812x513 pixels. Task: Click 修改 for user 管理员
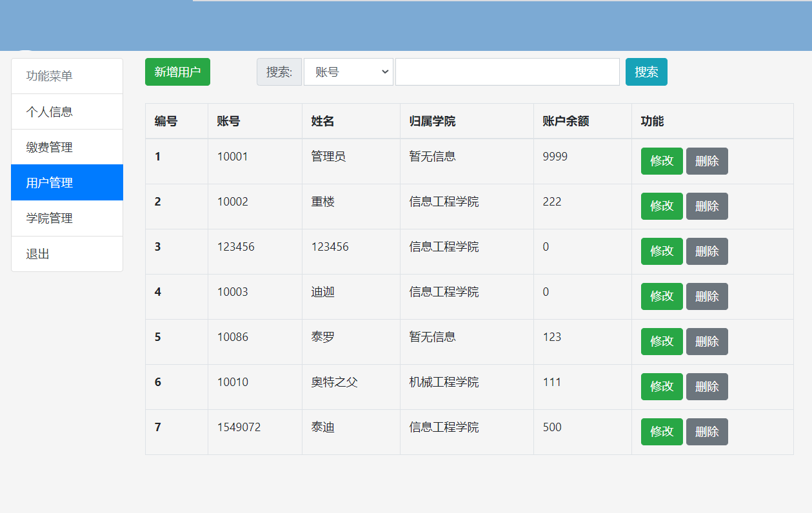pyautogui.click(x=662, y=161)
